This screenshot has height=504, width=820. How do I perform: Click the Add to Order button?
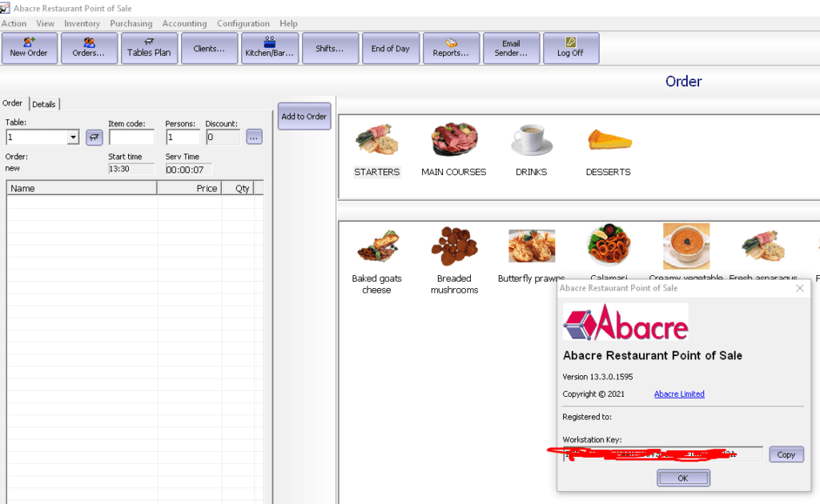pyautogui.click(x=304, y=116)
